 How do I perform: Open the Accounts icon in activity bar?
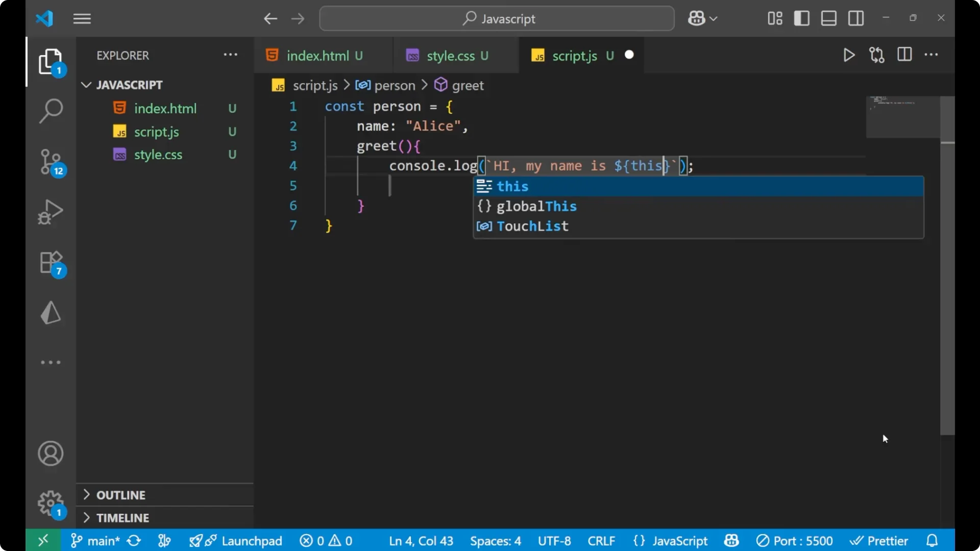point(51,454)
